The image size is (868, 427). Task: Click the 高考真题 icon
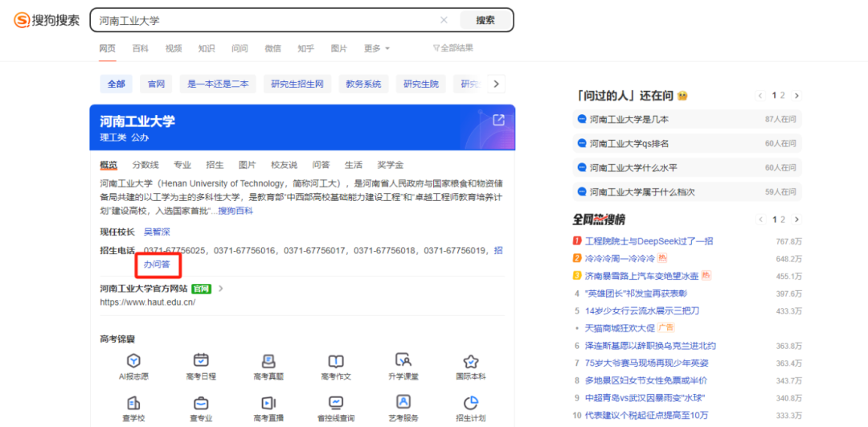coord(268,361)
